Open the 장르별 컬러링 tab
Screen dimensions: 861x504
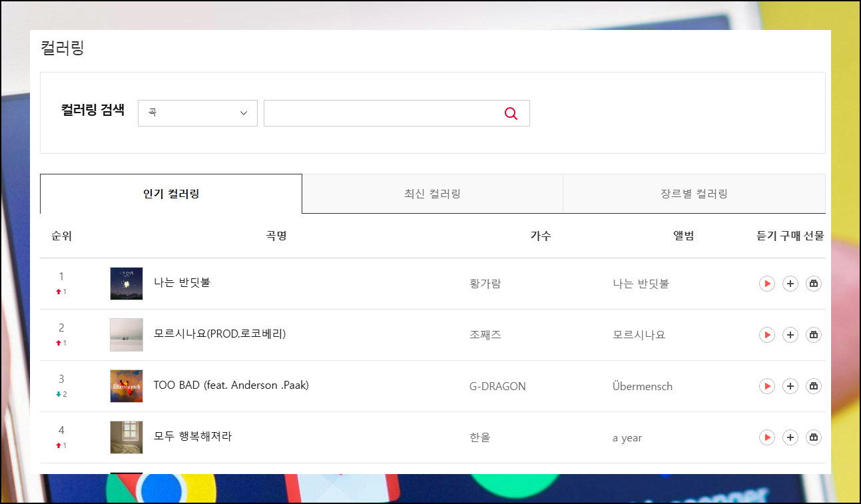[x=694, y=194]
